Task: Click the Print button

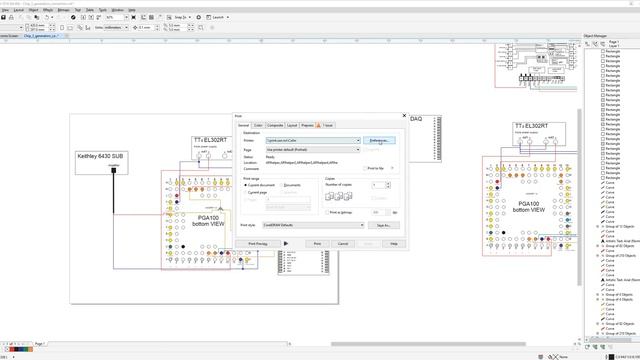Action: 317,244
